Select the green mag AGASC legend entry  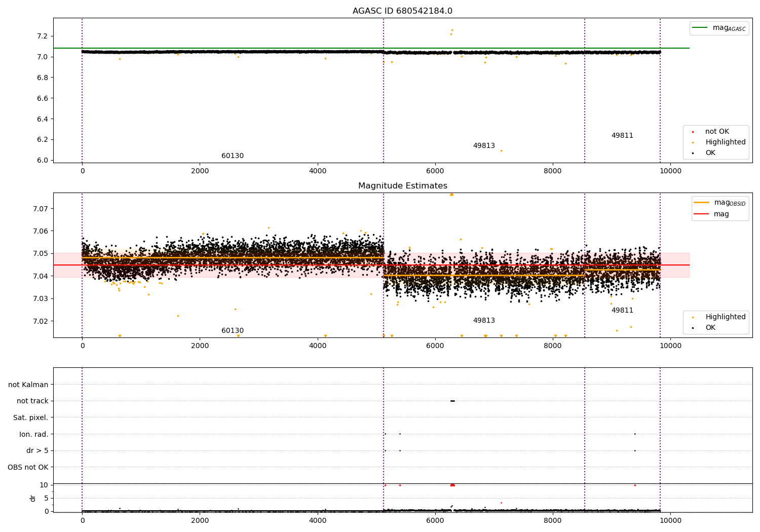click(719, 28)
